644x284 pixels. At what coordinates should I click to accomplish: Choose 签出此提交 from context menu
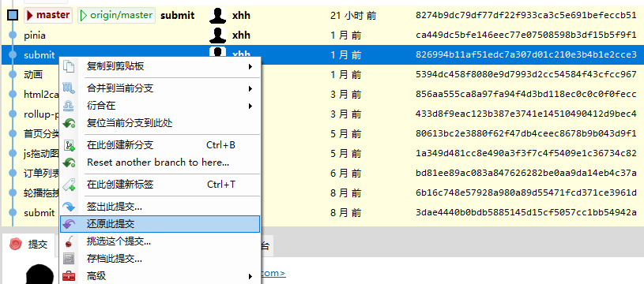pyautogui.click(x=160, y=207)
